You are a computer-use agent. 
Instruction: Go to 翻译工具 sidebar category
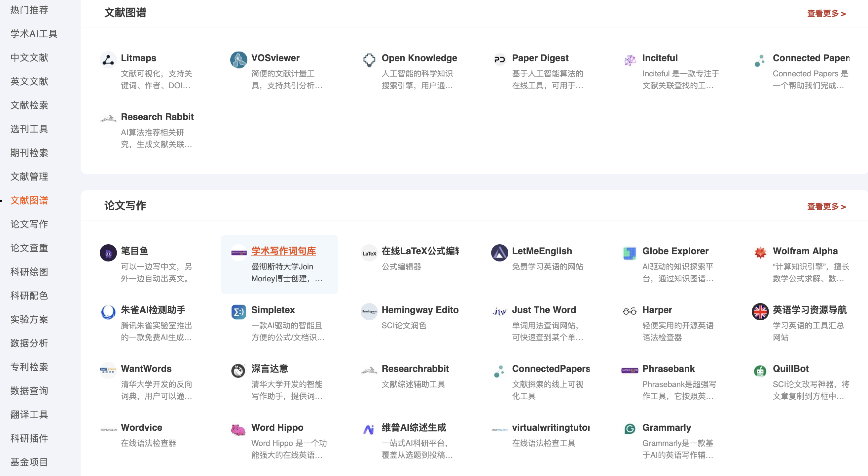pos(29,414)
